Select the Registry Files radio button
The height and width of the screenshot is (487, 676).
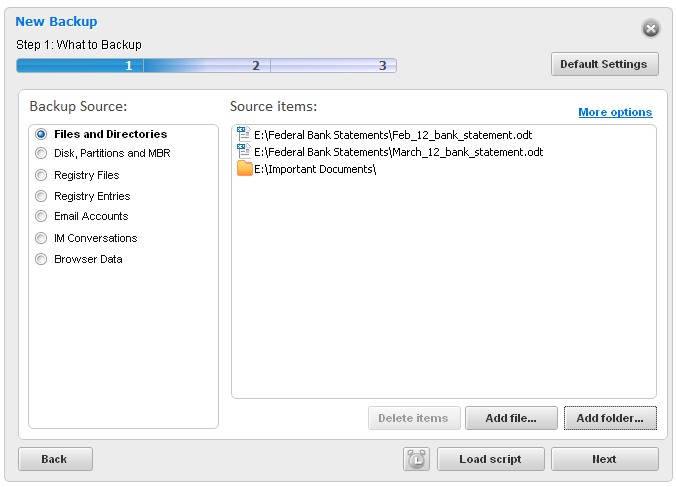(41, 175)
